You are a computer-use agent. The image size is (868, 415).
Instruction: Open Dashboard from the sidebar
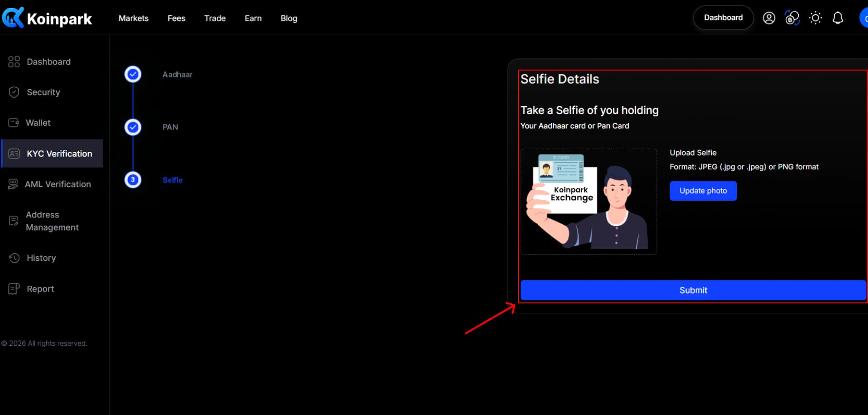[48, 61]
